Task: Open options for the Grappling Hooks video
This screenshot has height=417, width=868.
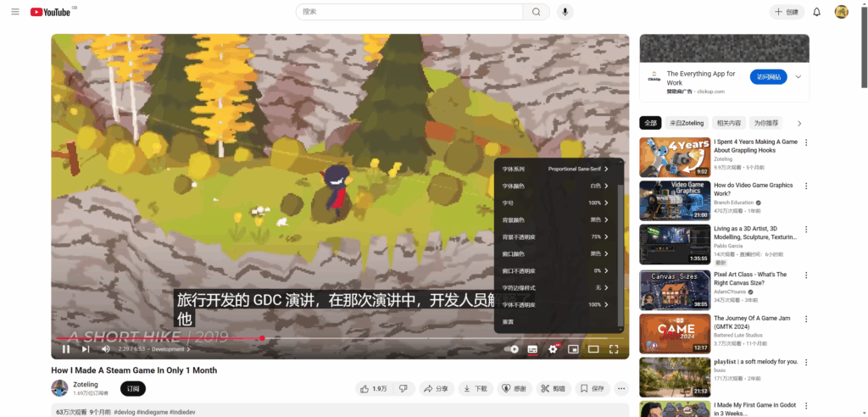Action: (x=806, y=142)
